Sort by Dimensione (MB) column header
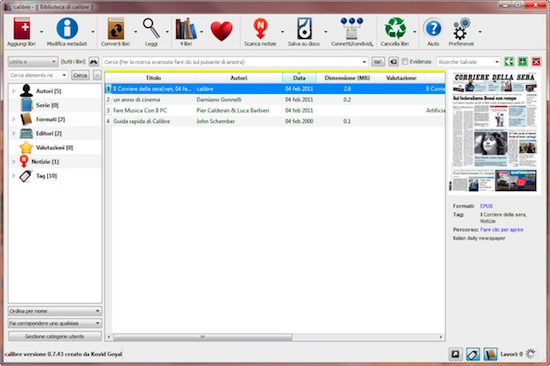 pyautogui.click(x=347, y=78)
